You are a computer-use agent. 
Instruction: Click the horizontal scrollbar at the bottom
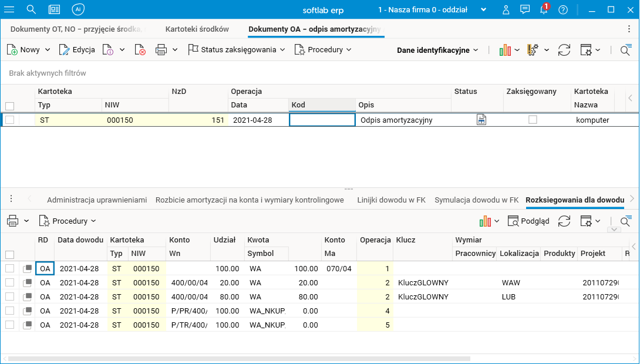(235, 358)
